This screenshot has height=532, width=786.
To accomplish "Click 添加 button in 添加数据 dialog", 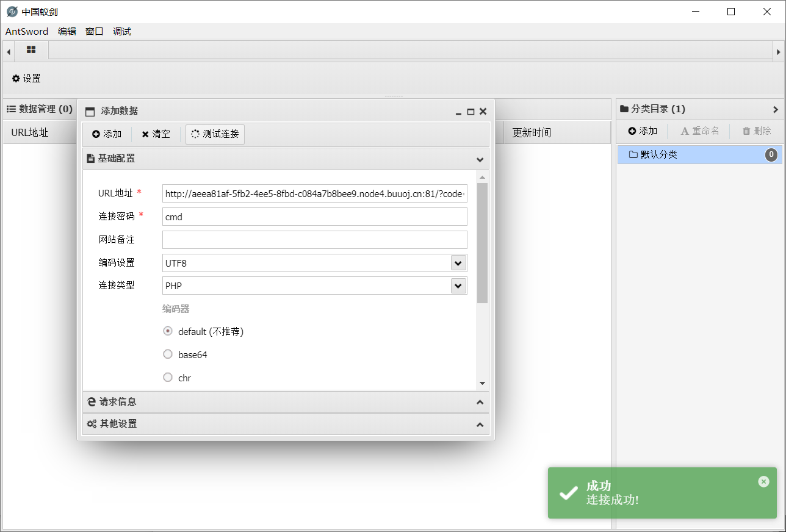I will (x=107, y=134).
